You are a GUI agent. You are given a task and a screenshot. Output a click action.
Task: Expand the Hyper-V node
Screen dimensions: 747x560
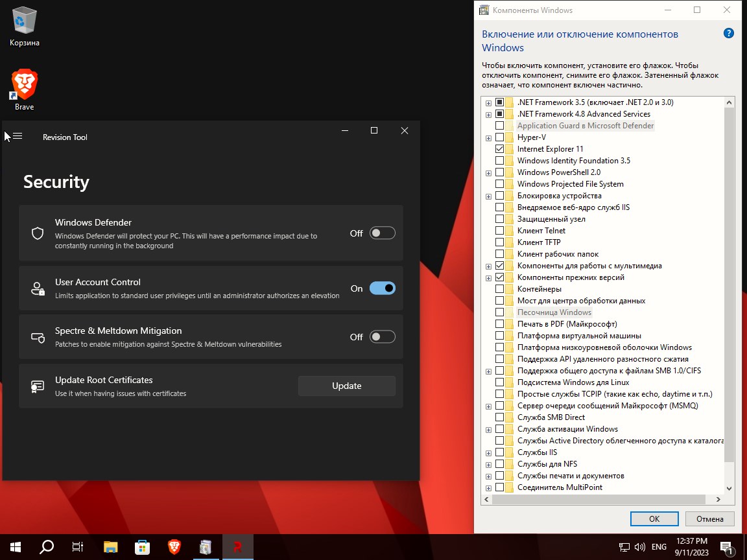point(488,137)
